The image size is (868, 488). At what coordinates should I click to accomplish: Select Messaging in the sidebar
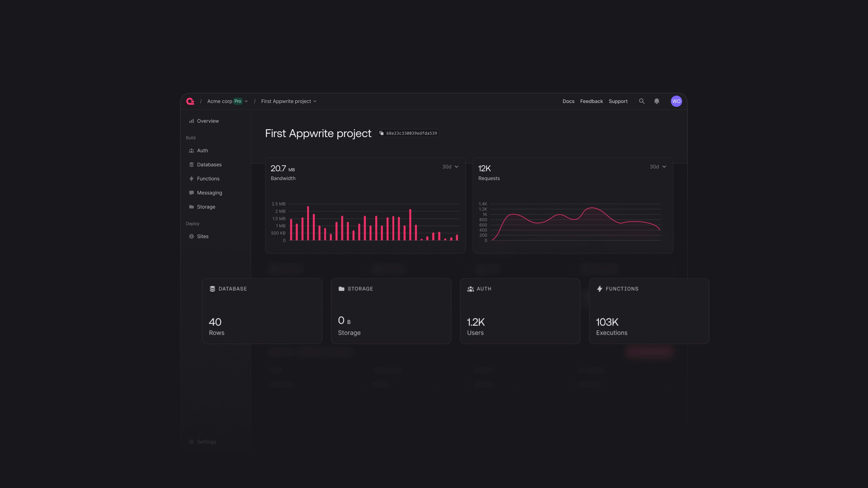(209, 193)
